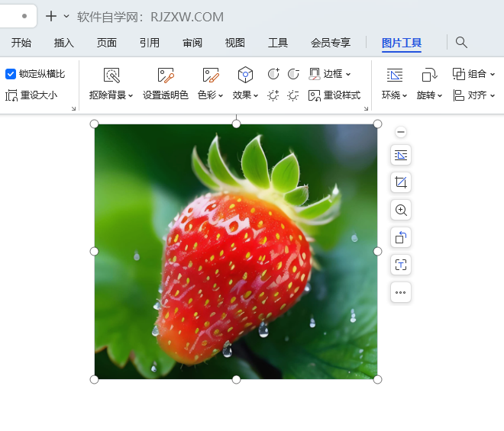The width and height of the screenshot is (504, 431).
Task: Collapse the floating toolbar with minus button
Action: click(401, 132)
